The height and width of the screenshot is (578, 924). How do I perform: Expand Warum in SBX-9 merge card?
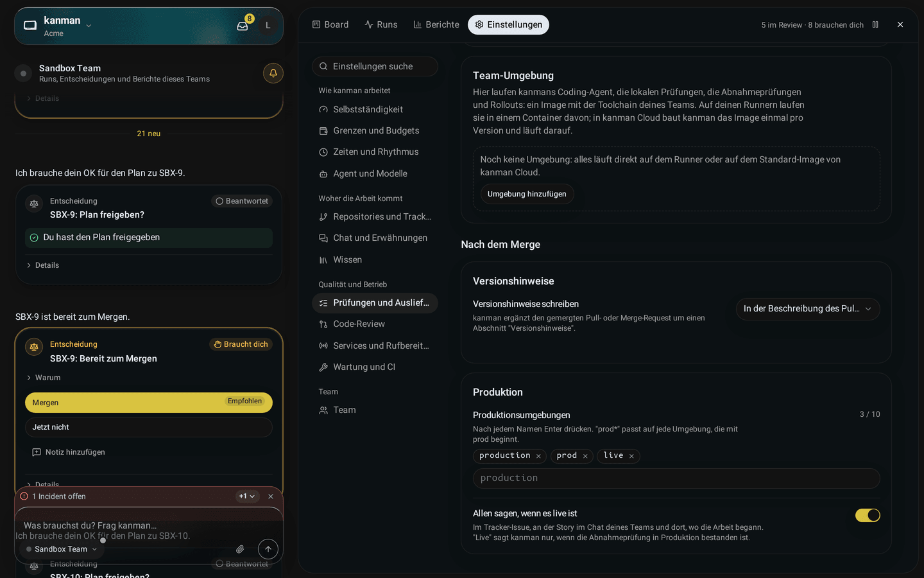(x=44, y=378)
